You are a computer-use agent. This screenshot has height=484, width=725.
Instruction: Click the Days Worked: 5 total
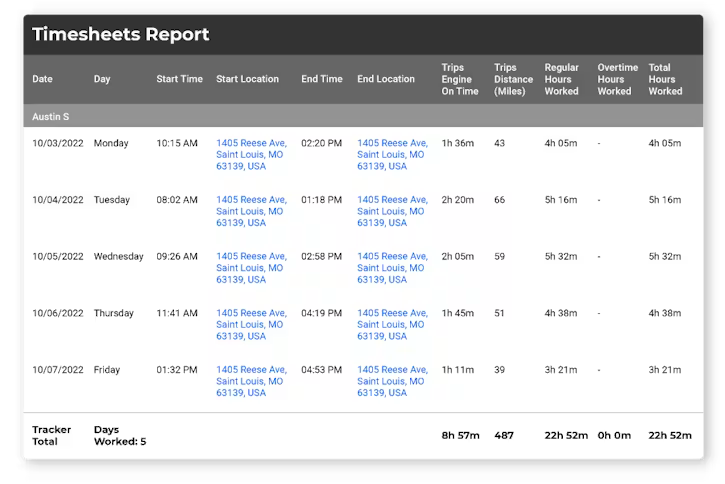click(x=120, y=435)
